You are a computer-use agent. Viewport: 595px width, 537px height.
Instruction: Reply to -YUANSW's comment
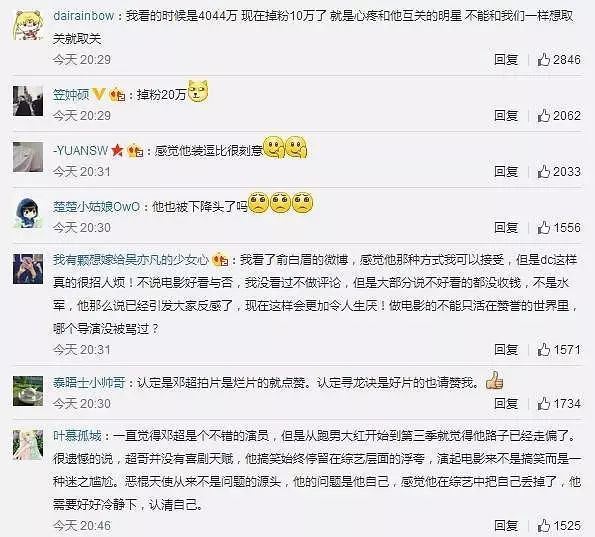(x=506, y=172)
